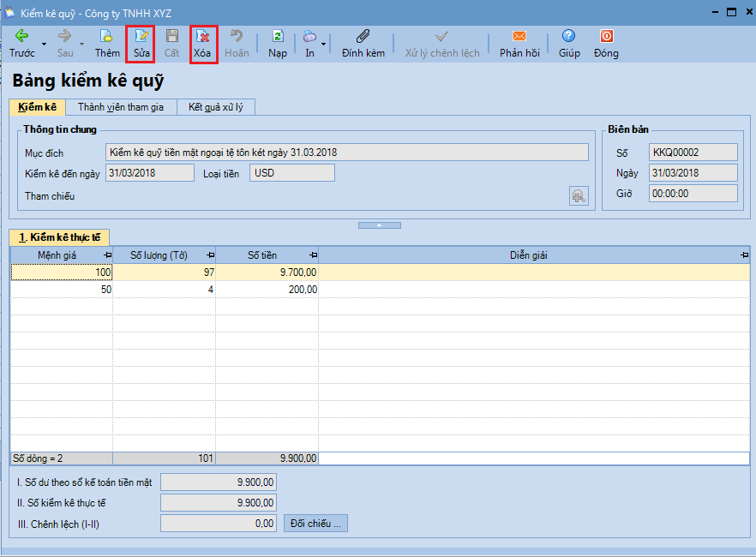The height and width of the screenshot is (557, 756).
Task: Select the denomination cell 50
Action: (62, 289)
